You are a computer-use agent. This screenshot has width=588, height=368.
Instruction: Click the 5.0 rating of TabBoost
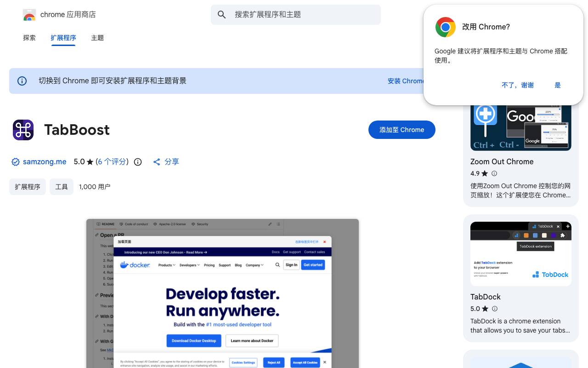point(79,162)
